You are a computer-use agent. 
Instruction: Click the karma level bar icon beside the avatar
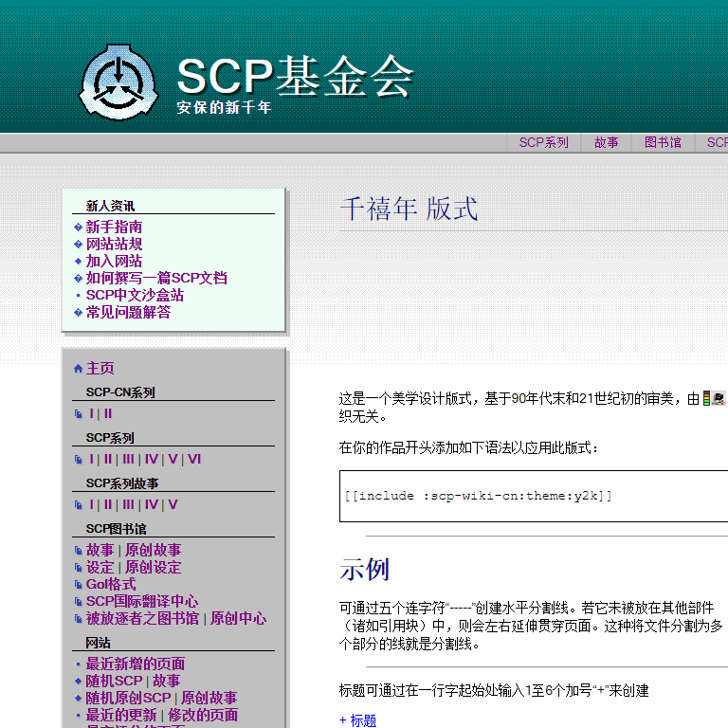(707, 400)
